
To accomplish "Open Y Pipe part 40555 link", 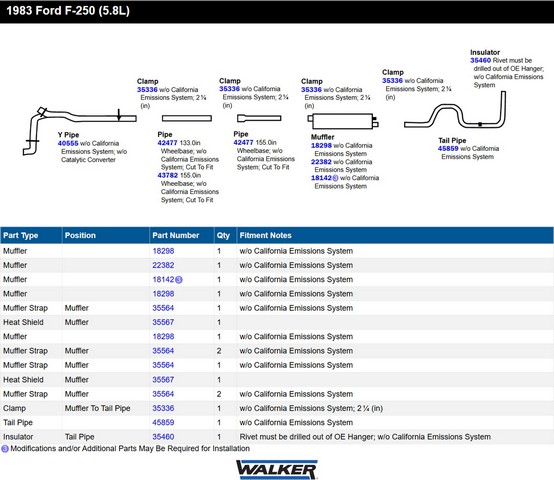I will click(x=68, y=143).
